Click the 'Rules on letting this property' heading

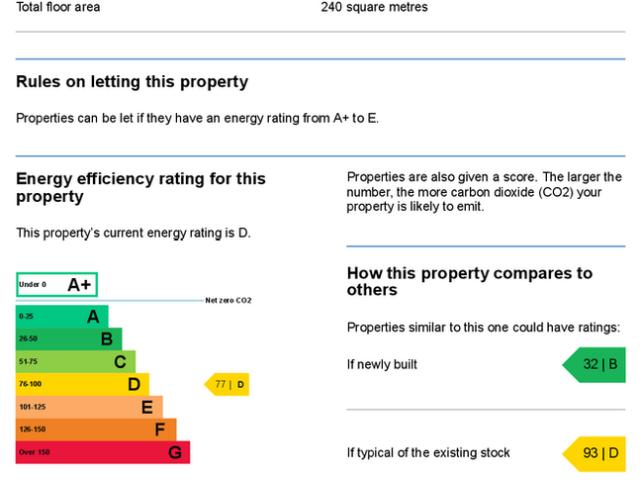coord(132,82)
